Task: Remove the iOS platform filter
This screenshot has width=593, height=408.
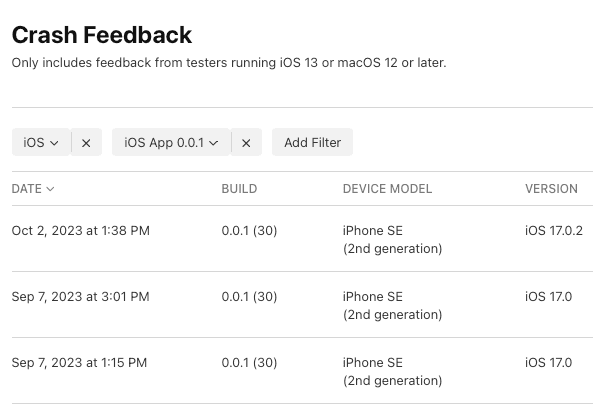Action: 86,143
